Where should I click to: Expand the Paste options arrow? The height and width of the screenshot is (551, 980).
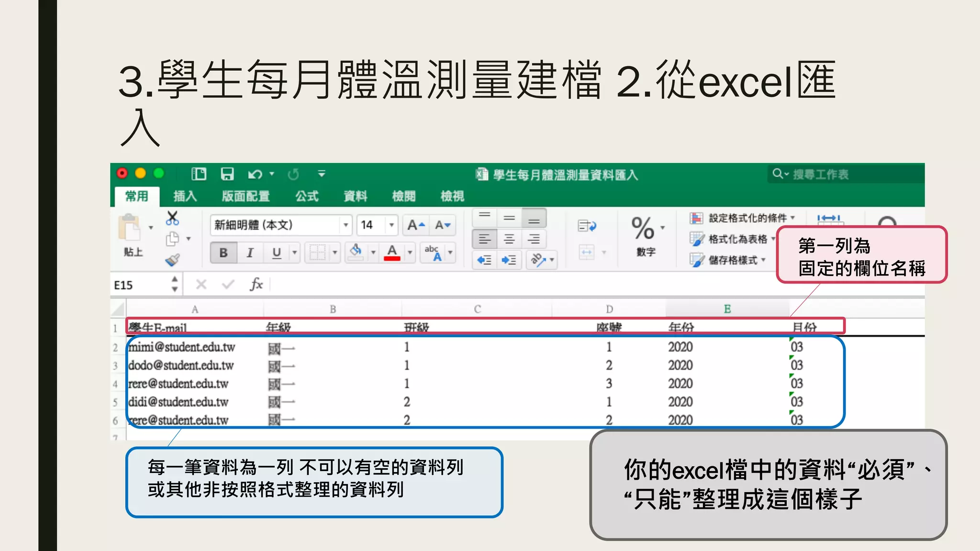pos(151,228)
